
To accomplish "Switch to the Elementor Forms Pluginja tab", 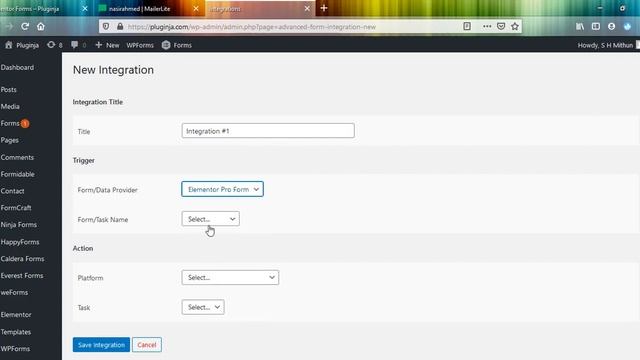I will 30,8.
